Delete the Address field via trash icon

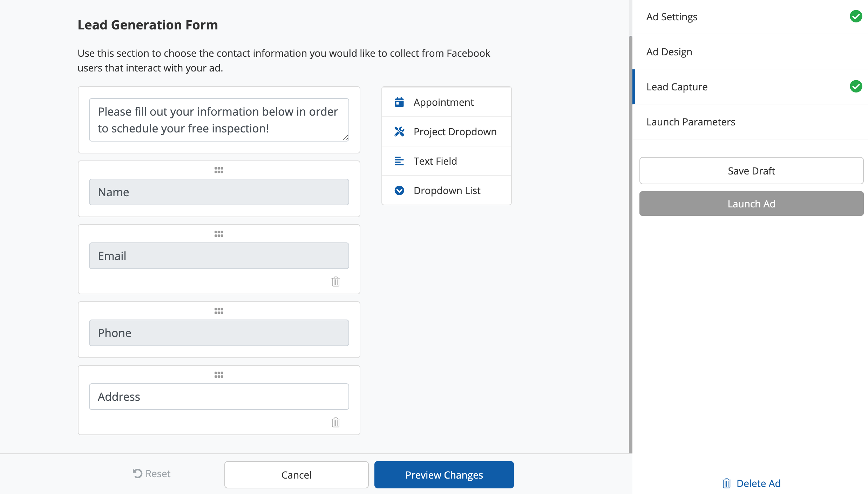coord(335,422)
